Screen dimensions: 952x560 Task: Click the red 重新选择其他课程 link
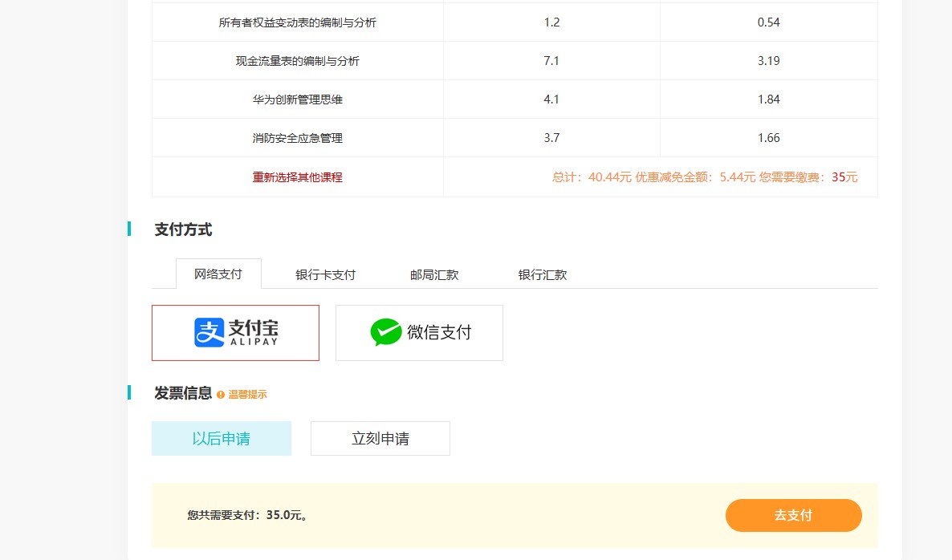tap(297, 177)
